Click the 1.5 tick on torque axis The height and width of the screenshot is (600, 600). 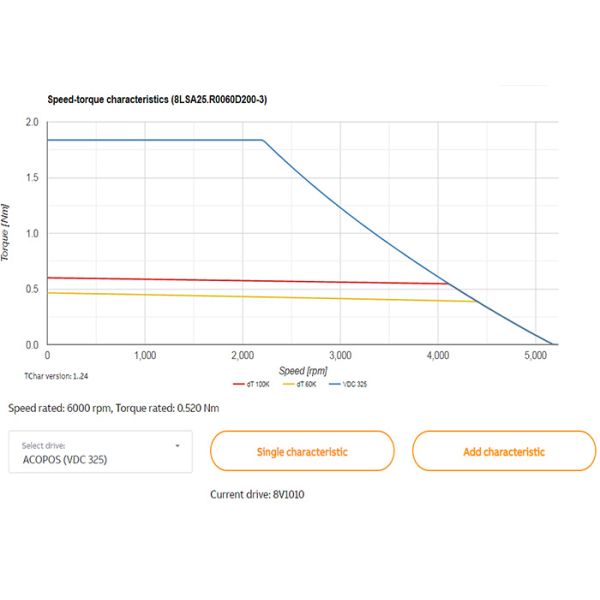pos(31,178)
